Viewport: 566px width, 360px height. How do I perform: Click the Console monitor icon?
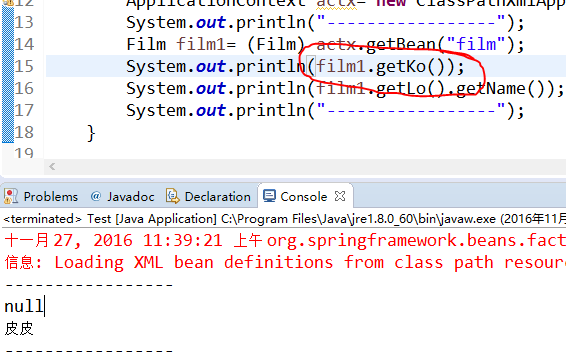(269, 196)
